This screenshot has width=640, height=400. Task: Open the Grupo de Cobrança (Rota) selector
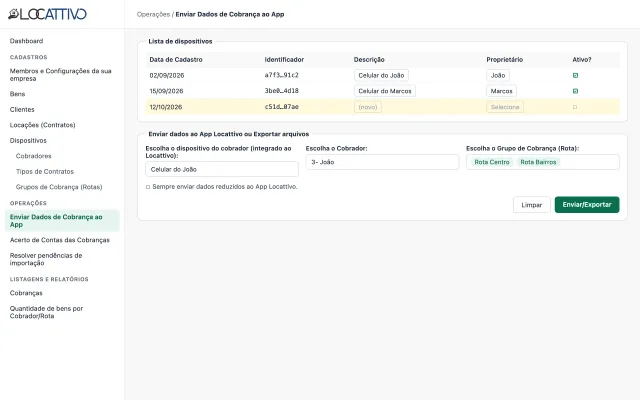tap(542, 162)
